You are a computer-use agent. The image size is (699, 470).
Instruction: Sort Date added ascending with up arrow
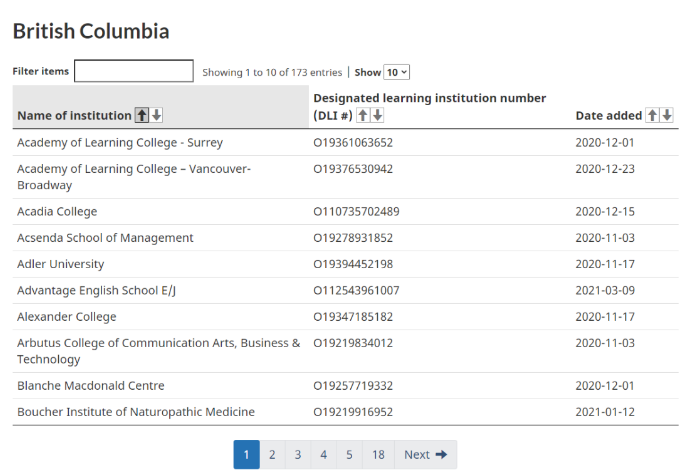(x=653, y=115)
